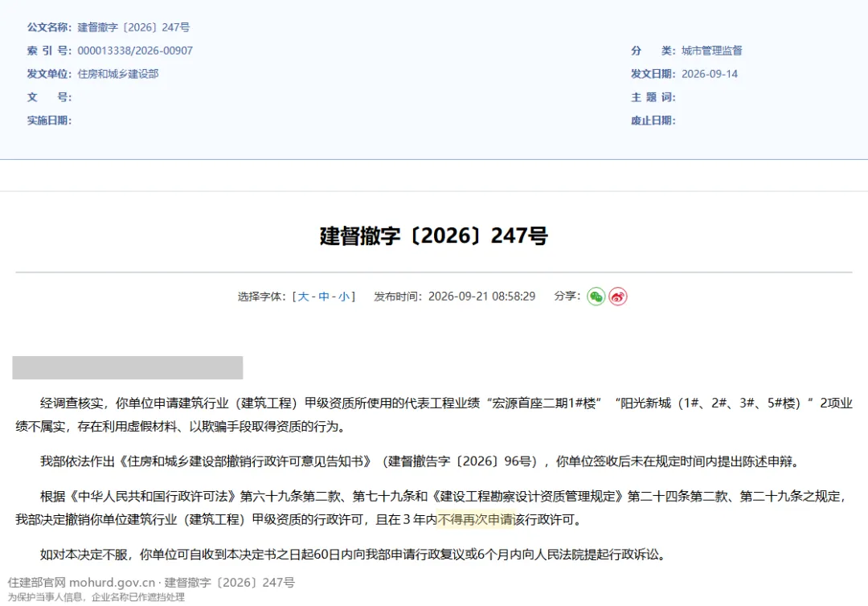Click the highlighted phrase 不得再次申请

476,520
